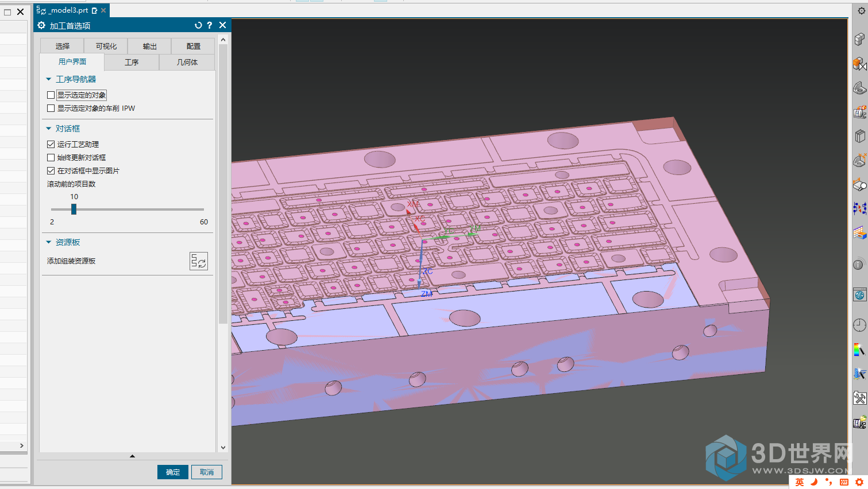
Task: Open Reuse Library books icon
Action: [859, 136]
